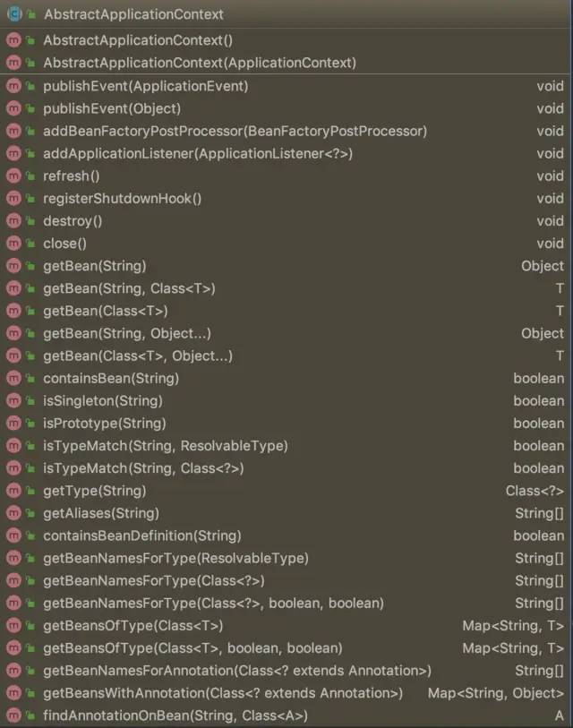Jump to publishEvent(ApplicationEvent) method
Viewport: 573px width, 728px height.
(x=145, y=86)
